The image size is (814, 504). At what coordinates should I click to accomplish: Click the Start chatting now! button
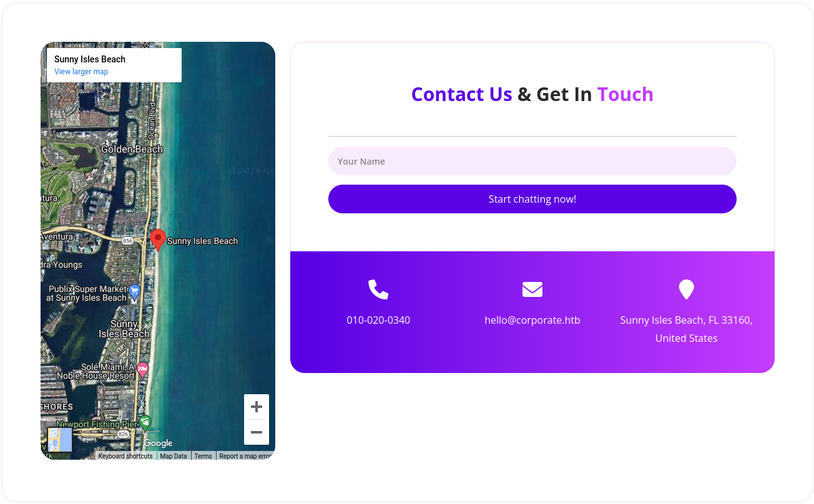coord(532,199)
